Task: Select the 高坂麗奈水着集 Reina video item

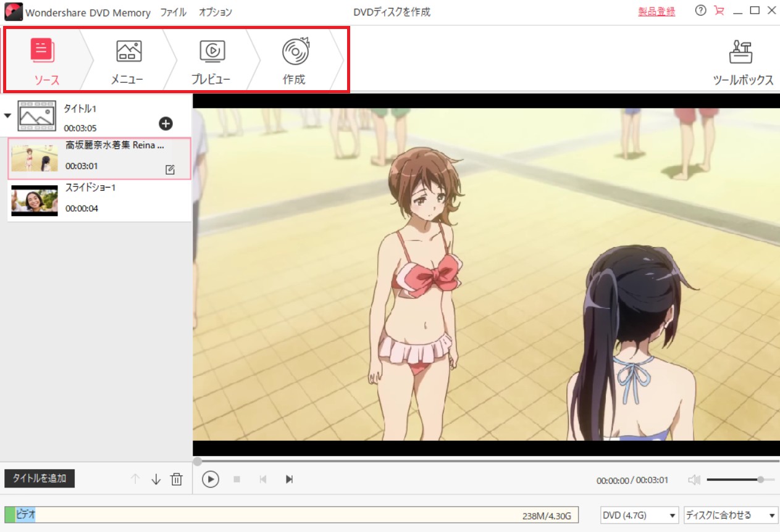Action: 99,159
